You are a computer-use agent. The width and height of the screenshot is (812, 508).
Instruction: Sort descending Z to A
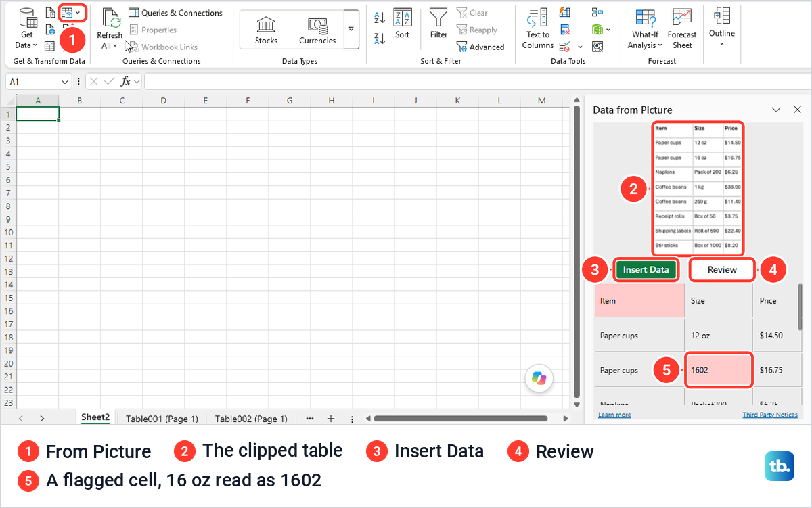click(x=380, y=39)
